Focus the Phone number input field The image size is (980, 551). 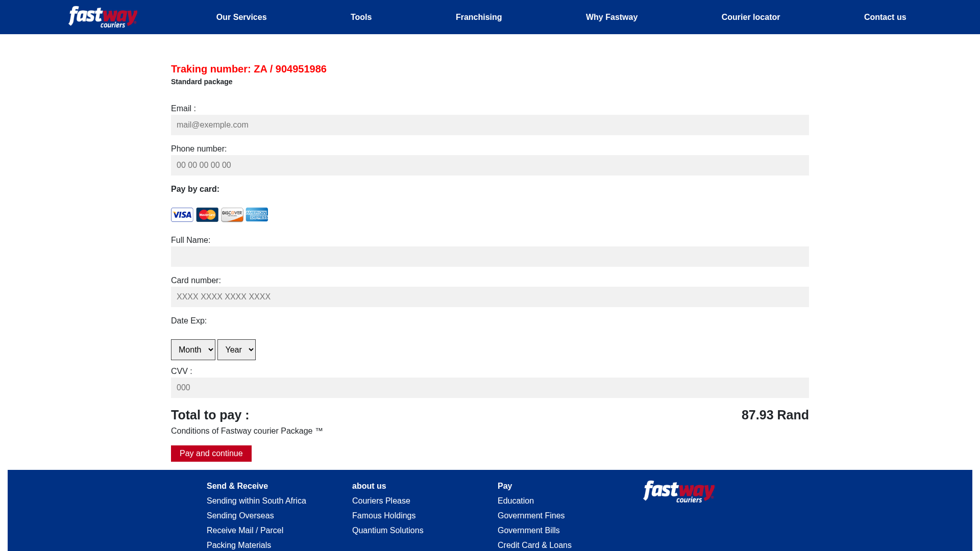[490, 165]
